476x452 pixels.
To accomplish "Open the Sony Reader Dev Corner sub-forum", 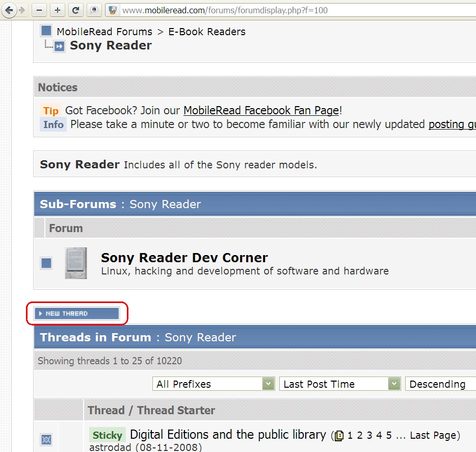I will (x=184, y=258).
